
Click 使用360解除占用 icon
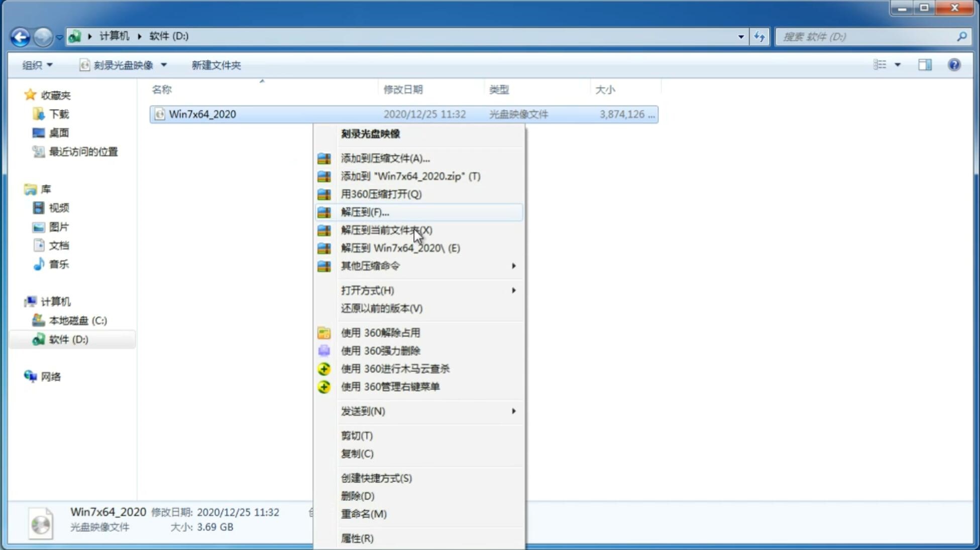tap(323, 332)
